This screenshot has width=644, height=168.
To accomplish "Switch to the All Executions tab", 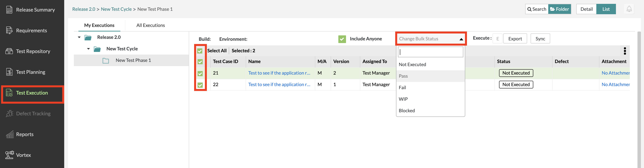I will [151, 25].
